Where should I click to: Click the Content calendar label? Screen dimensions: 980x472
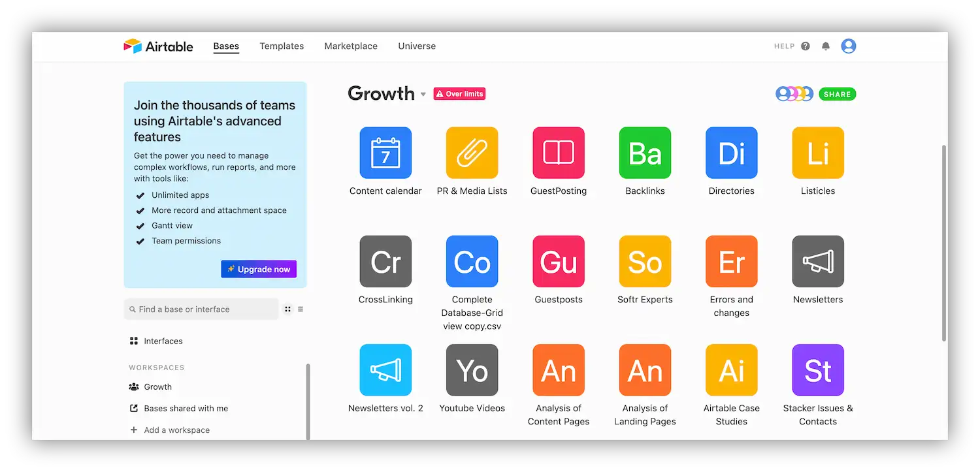point(385,191)
